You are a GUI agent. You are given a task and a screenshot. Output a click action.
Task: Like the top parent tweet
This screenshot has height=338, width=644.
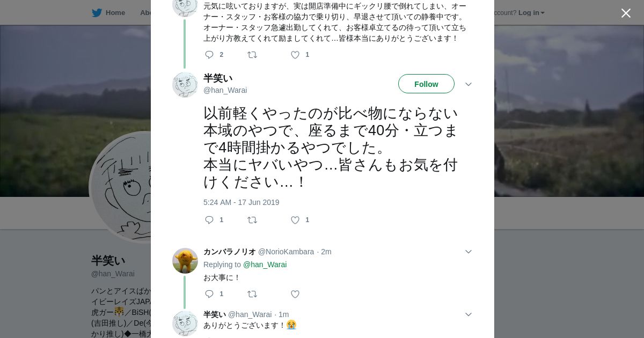(295, 55)
